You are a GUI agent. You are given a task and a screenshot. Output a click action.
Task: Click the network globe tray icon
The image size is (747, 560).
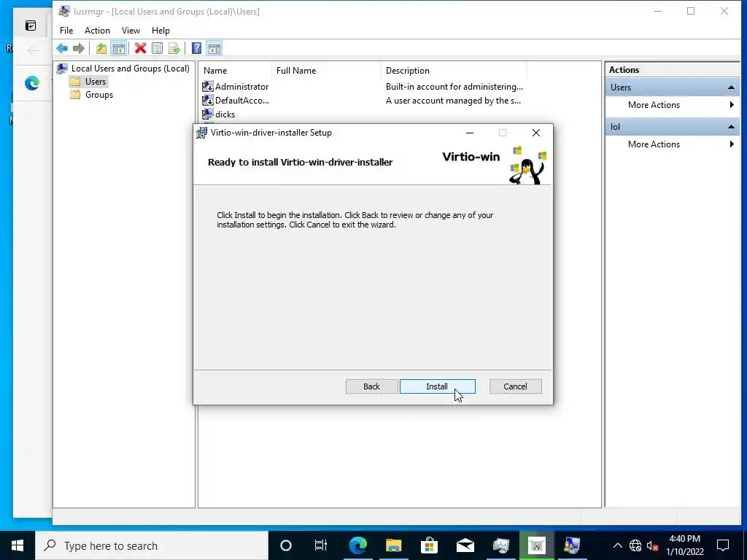pyautogui.click(x=635, y=545)
